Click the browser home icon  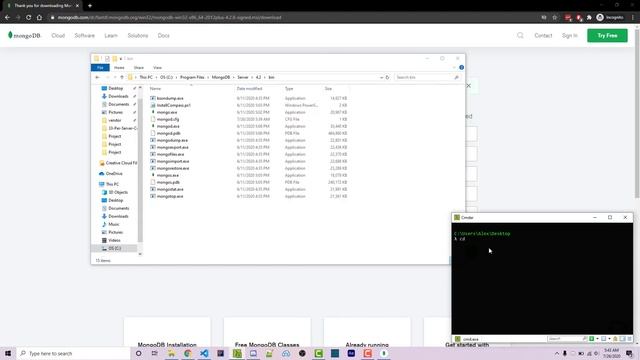[x=39, y=18]
